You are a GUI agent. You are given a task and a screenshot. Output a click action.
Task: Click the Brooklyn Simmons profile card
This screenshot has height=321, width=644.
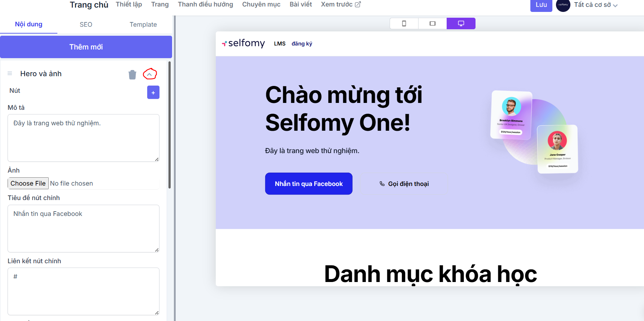pyautogui.click(x=511, y=115)
